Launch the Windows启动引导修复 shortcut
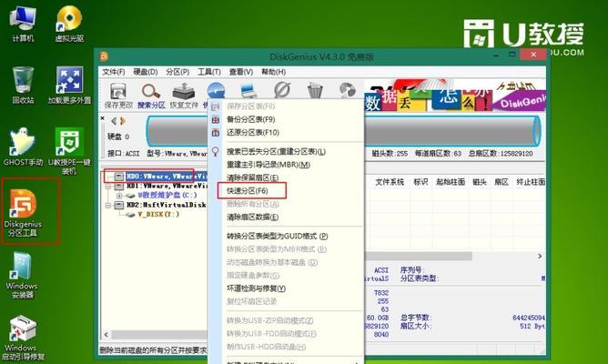The width and height of the screenshot is (608, 364). (23, 338)
